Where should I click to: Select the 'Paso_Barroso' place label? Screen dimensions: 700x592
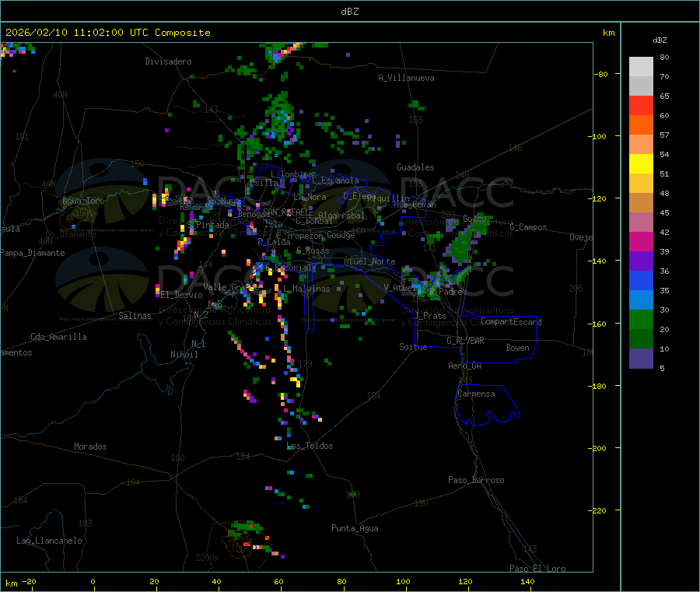click(476, 480)
